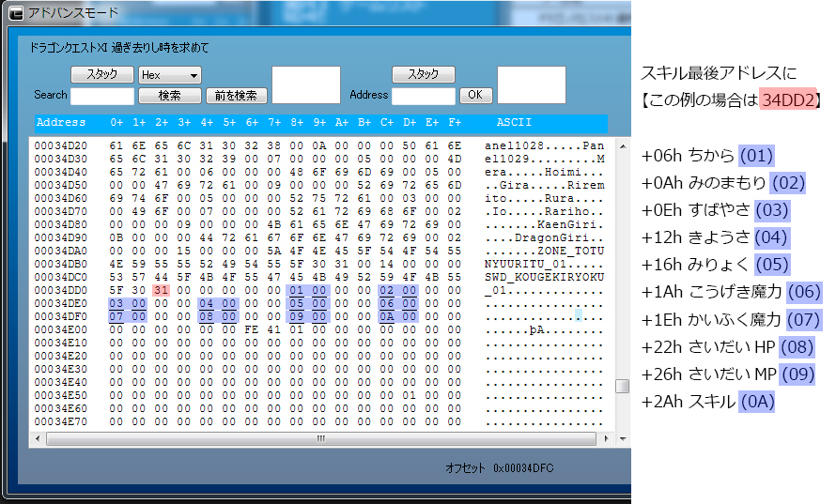Click ASCII text anel1028

[x=515, y=145]
